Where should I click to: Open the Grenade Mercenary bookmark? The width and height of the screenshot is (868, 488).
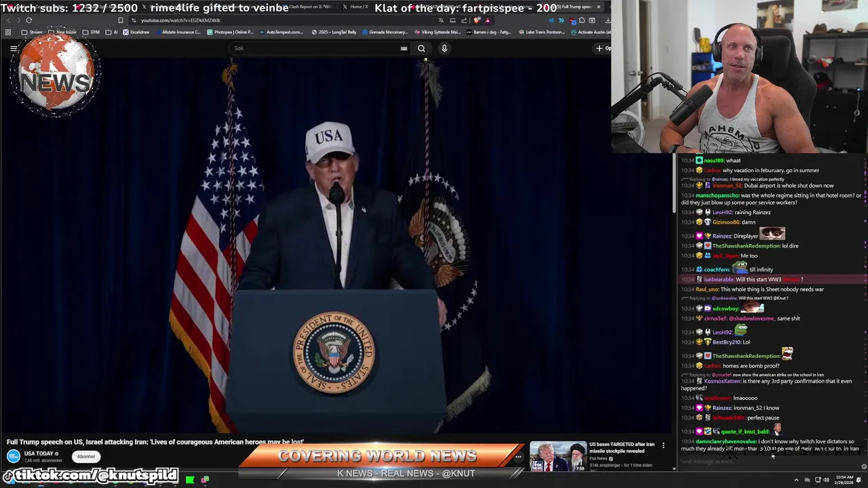(384, 32)
